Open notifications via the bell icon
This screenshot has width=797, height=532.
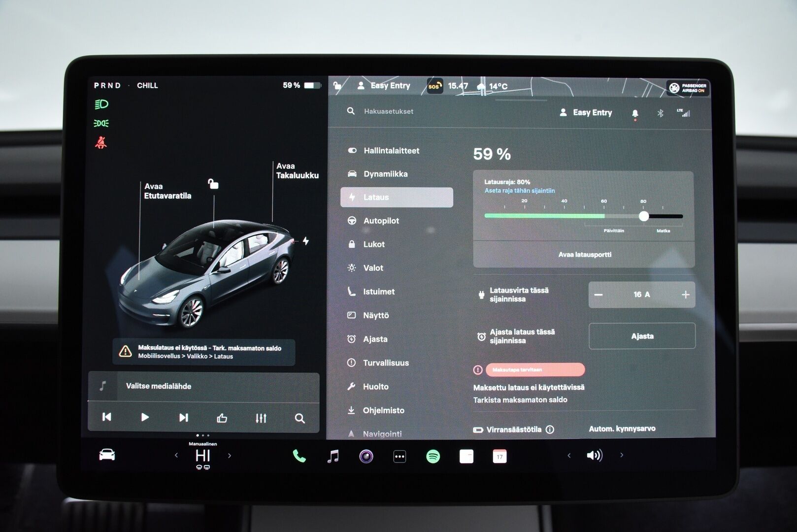coord(635,112)
